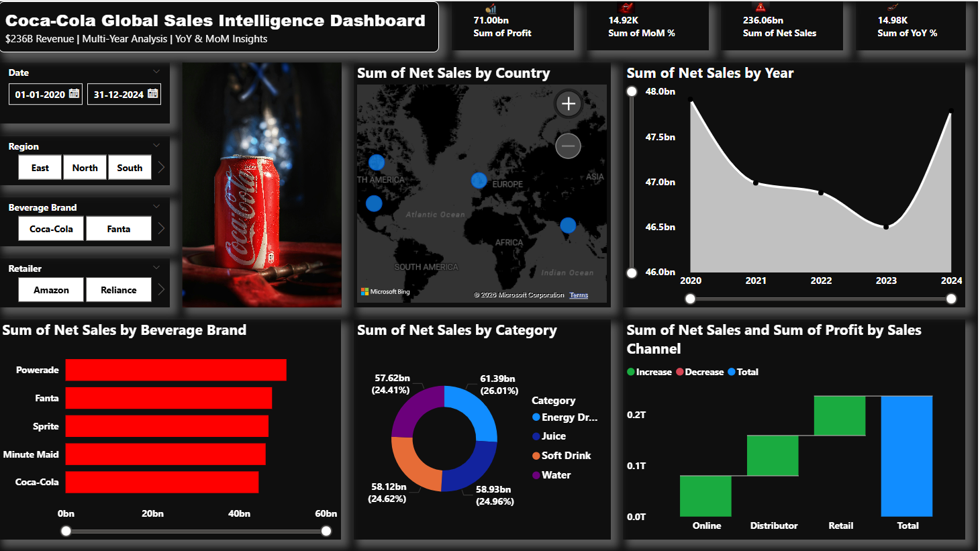Click the Sum of YoY % card icon
980x551 pixels.
[892, 8]
